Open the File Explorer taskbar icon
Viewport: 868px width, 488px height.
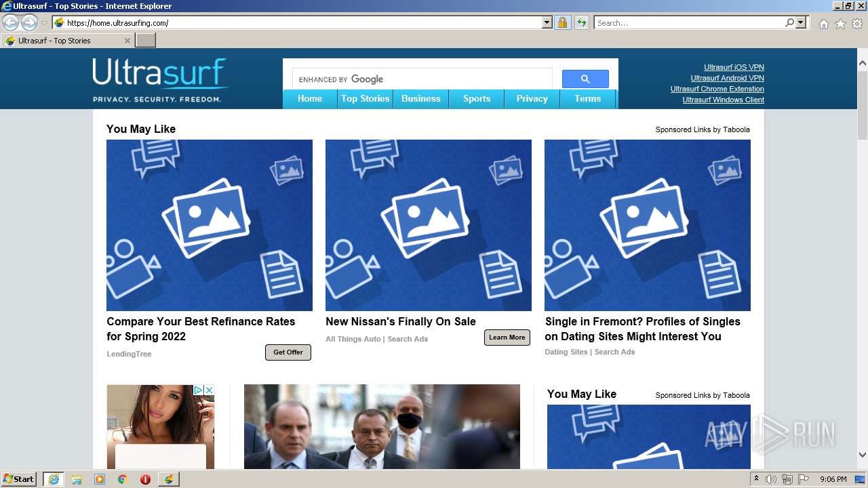(77, 479)
